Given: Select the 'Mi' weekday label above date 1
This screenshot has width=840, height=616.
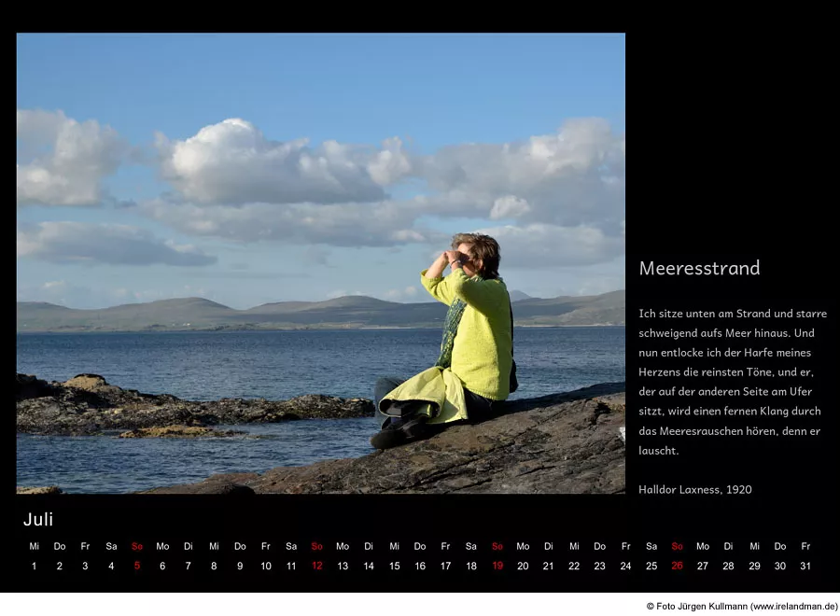Looking at the screenshot, I should tap(34, 546).
